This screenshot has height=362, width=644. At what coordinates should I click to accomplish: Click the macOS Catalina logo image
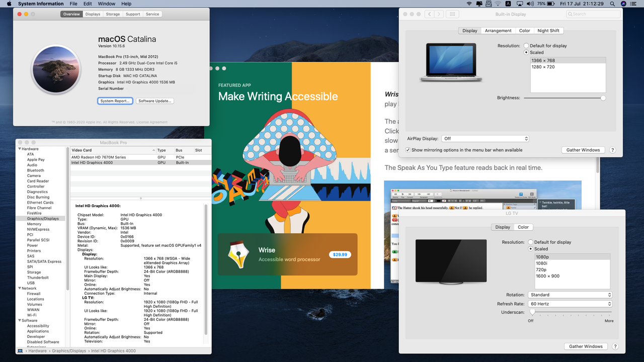[56, 68]
